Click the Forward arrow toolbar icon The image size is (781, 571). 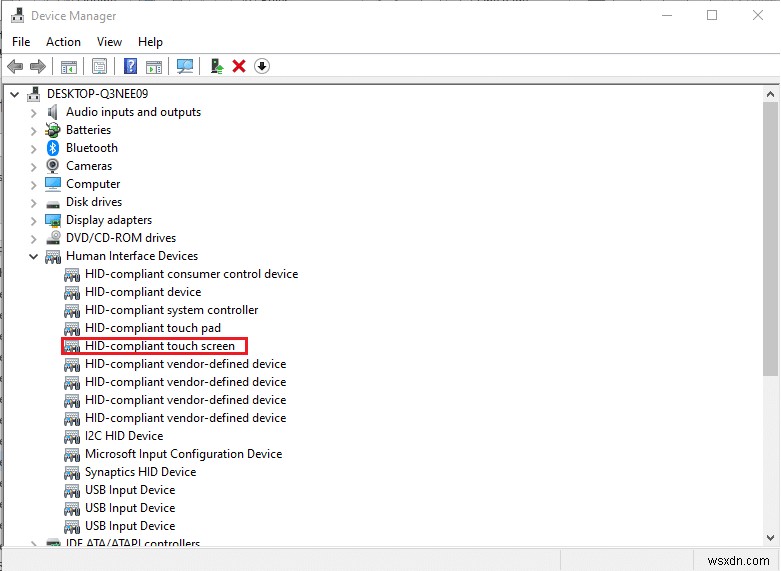(x=38, y=66)
